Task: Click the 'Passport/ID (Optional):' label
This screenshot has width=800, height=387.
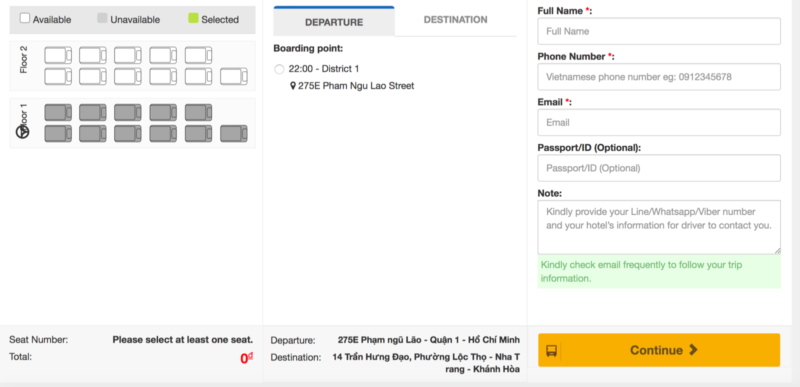Action: tap(589, 147)
